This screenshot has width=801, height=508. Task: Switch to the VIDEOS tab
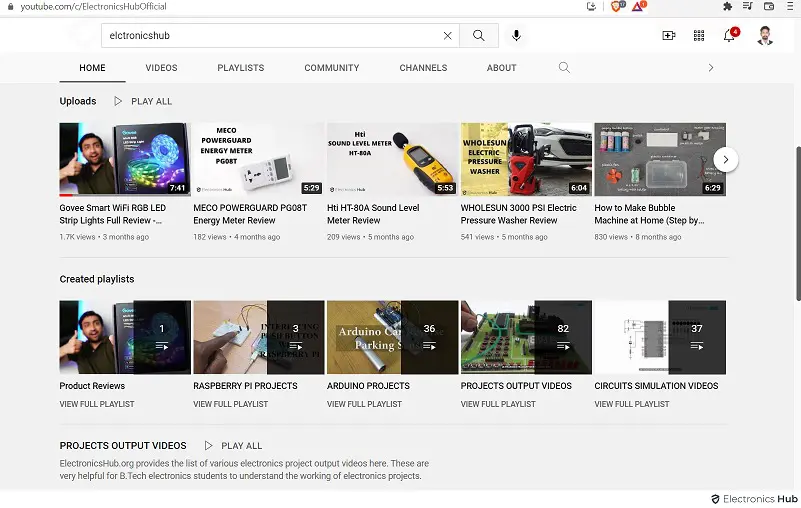click(161, 67)
